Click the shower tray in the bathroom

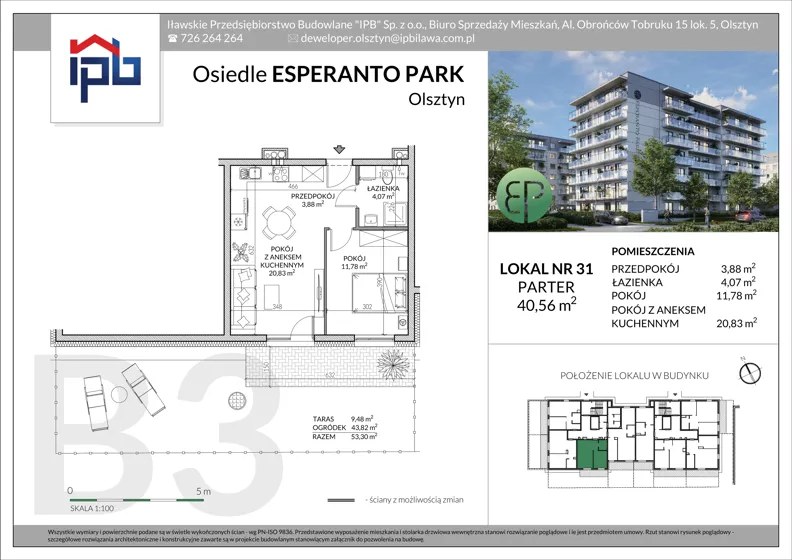pos(395,214)
